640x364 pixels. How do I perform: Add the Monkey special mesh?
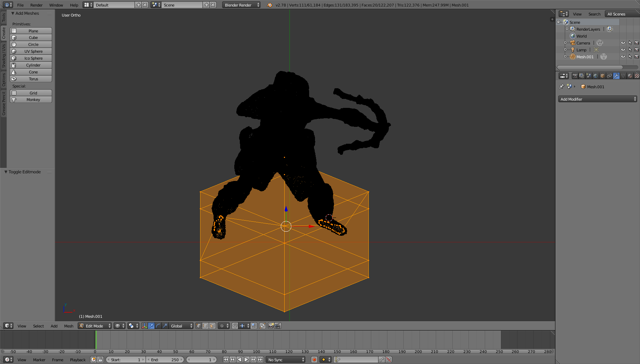(x=31, y=99)
